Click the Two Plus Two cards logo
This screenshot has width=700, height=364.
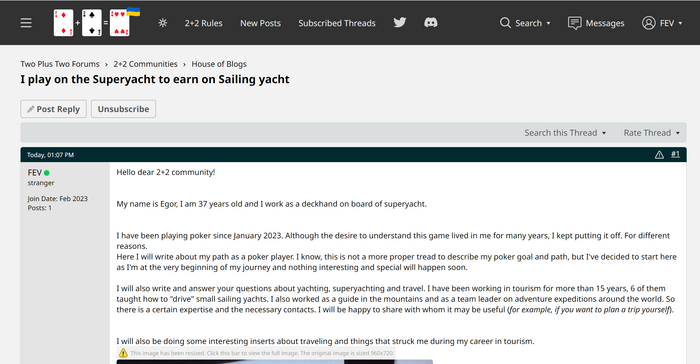point(97,22)
